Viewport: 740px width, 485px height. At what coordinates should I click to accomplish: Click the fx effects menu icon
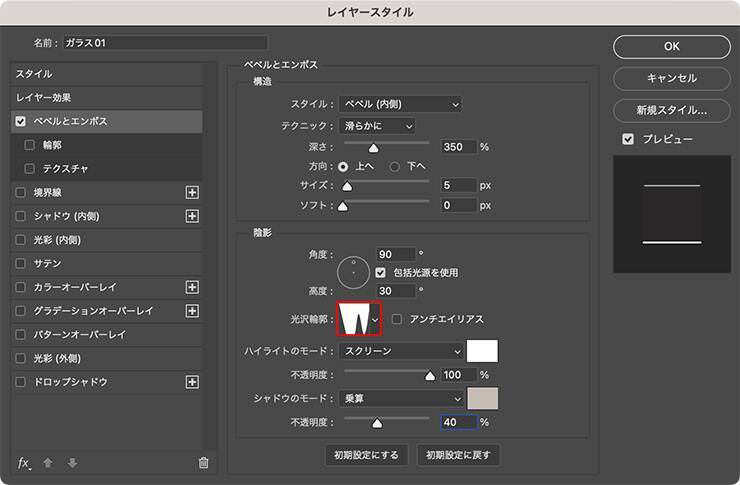tap(25, 463)
